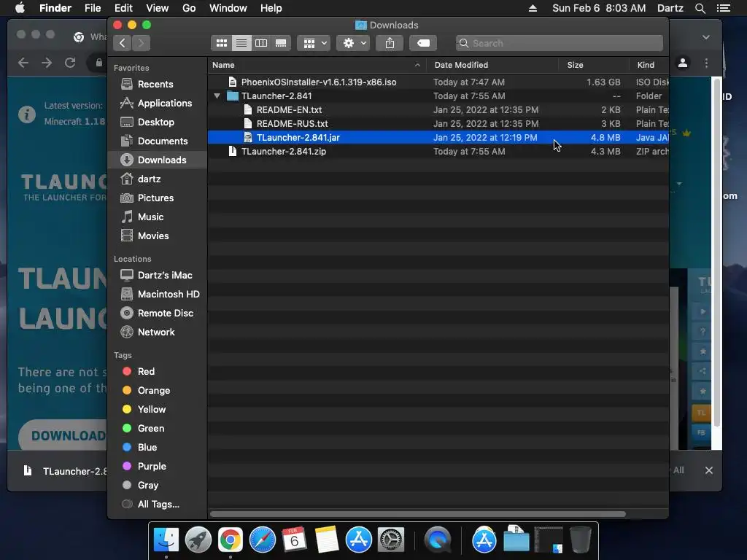Filter by Green tag
Viewport: 747px width, 560px height.
(158, 429)
